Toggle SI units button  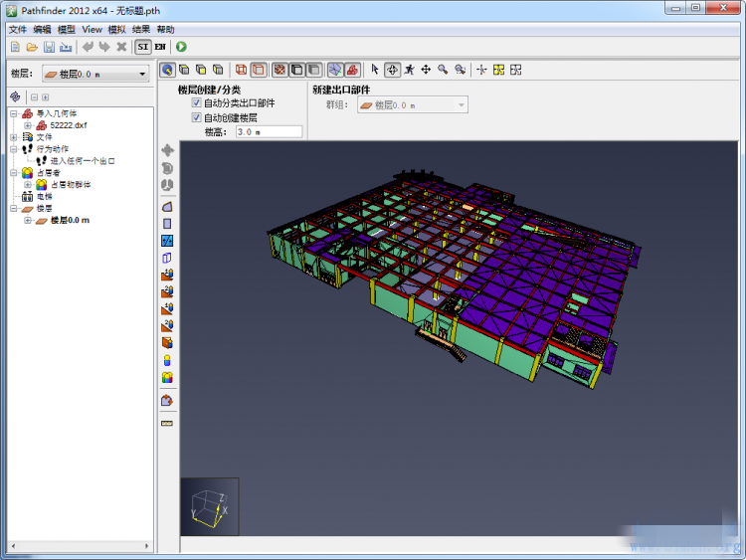click(x=143, y=47)
